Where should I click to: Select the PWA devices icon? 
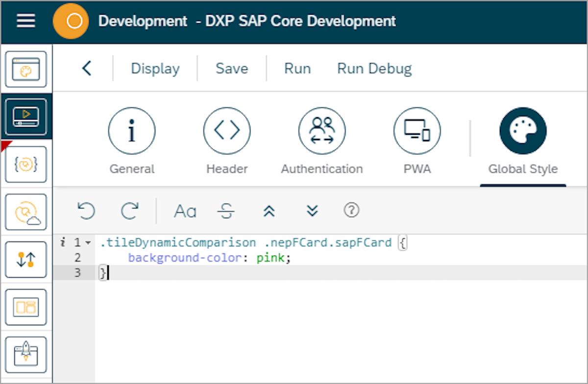(x=417, y=131)
